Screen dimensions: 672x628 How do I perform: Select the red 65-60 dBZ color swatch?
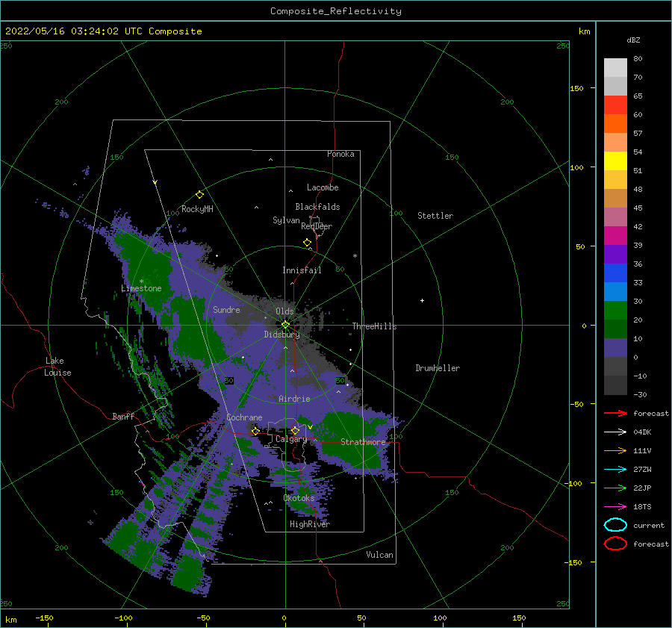[x=615, y=105]
